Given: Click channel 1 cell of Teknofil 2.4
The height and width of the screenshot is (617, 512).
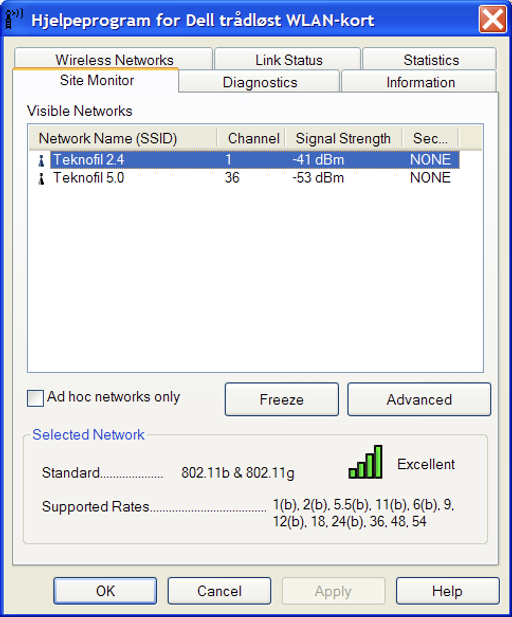Looking at the screenshot, I should (x=228, y=160).
